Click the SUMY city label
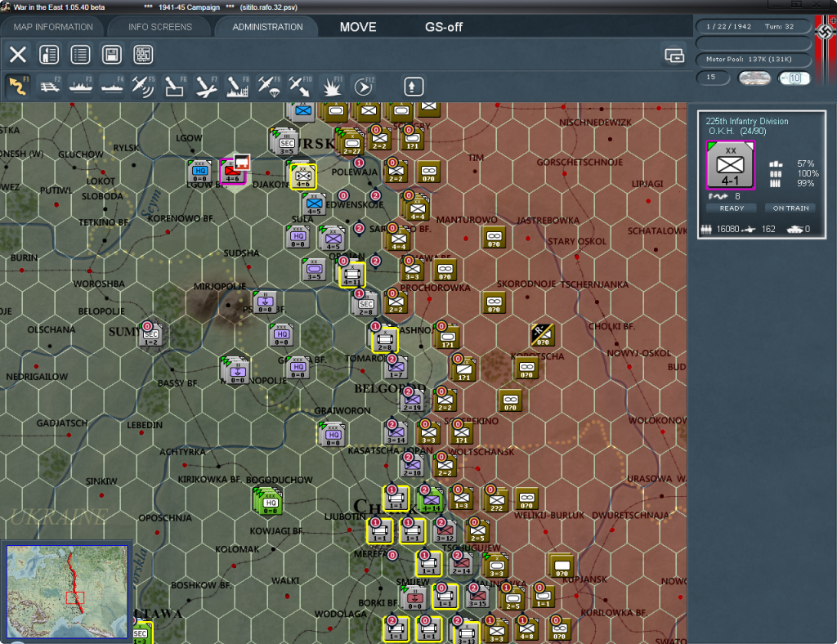The width and height of the screenshot is (837, 644). tap(124, 332)
